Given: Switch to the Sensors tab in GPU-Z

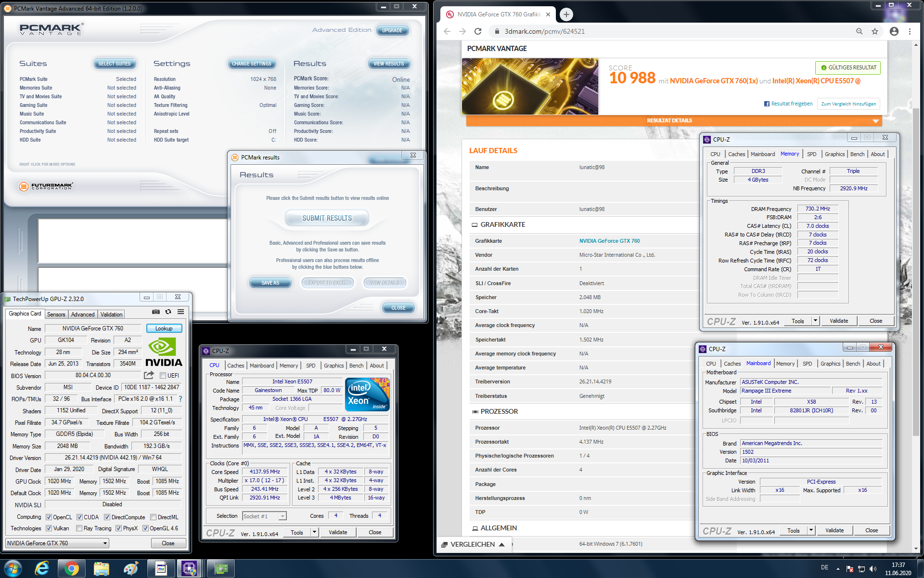Looking at the screenshot, I should pos(56,315).
